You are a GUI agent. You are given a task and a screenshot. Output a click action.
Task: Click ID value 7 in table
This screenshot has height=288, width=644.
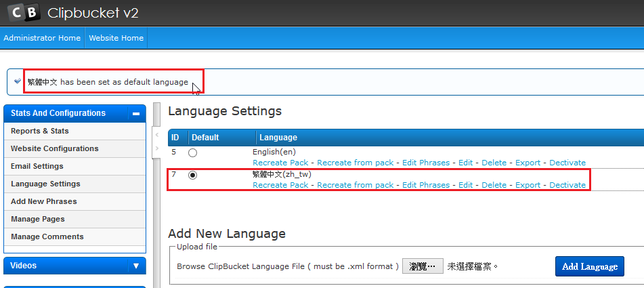pos(174,174)
